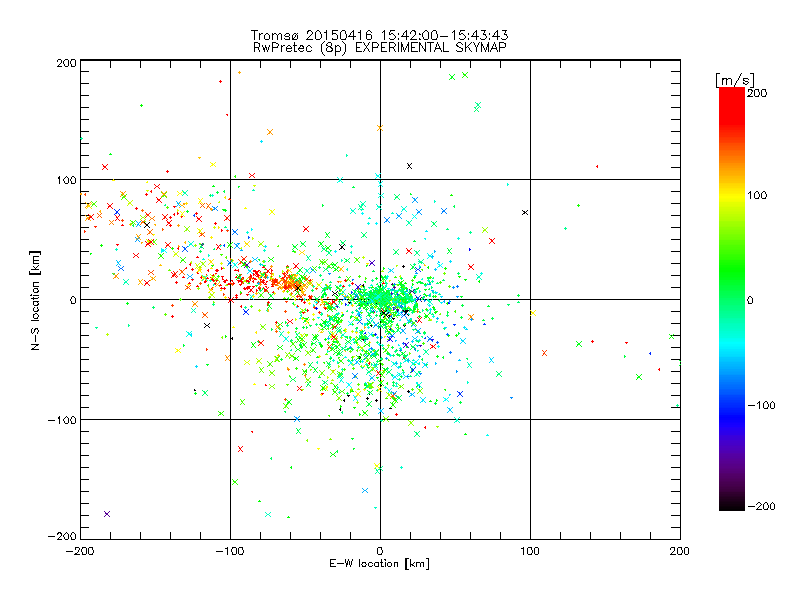Click the purple X marker in the bottom-left quadrant
The height and width of the screenshot is (600, 800).
pos(107,514)
